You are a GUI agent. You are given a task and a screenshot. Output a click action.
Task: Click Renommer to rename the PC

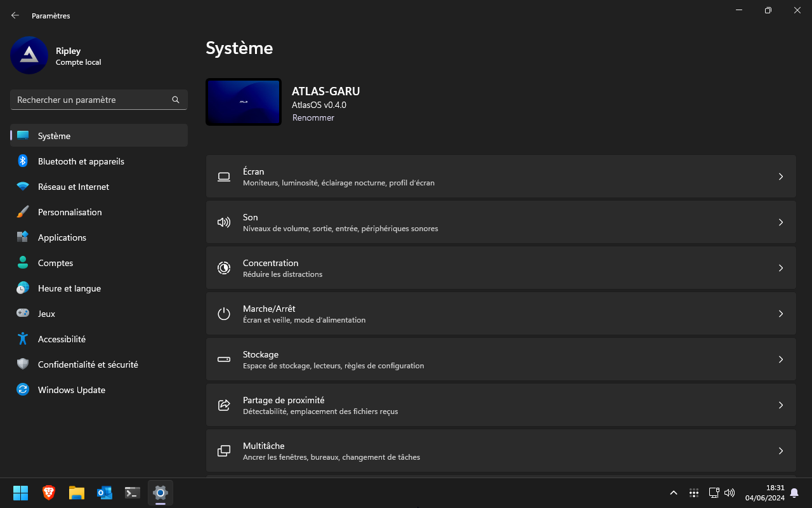point(313,117)
